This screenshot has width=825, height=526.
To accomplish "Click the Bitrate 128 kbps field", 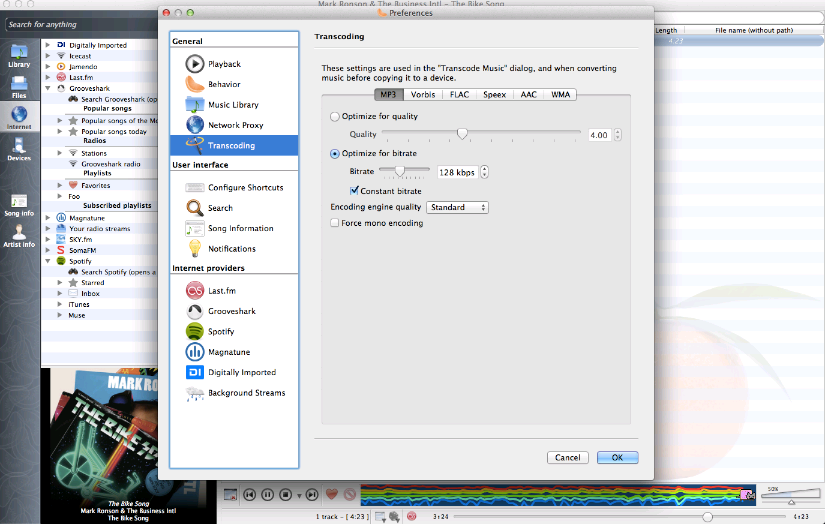I will (458, 172).
